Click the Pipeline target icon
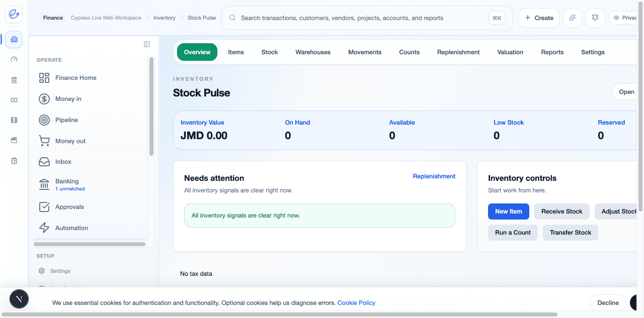The image size is (644, 318). coord(44,120)
